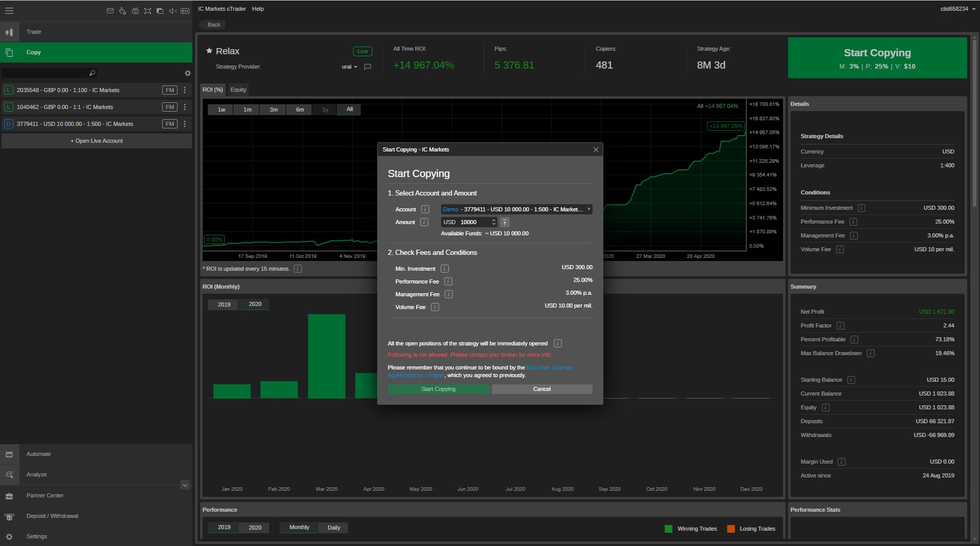Expand the sidebar chevron near Analyze
Image resolution: width=980 pixels, height=546 pixels.
[185, 485]
